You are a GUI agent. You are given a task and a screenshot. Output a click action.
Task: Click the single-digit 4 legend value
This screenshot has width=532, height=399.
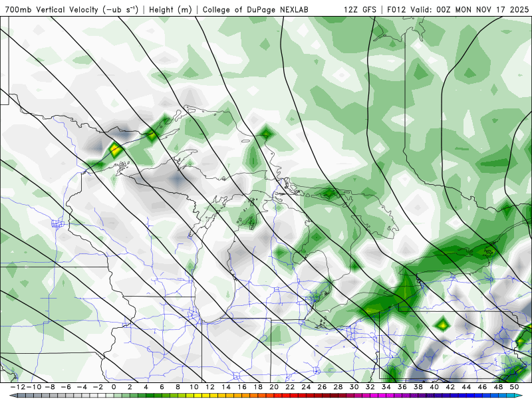point(146,387)
